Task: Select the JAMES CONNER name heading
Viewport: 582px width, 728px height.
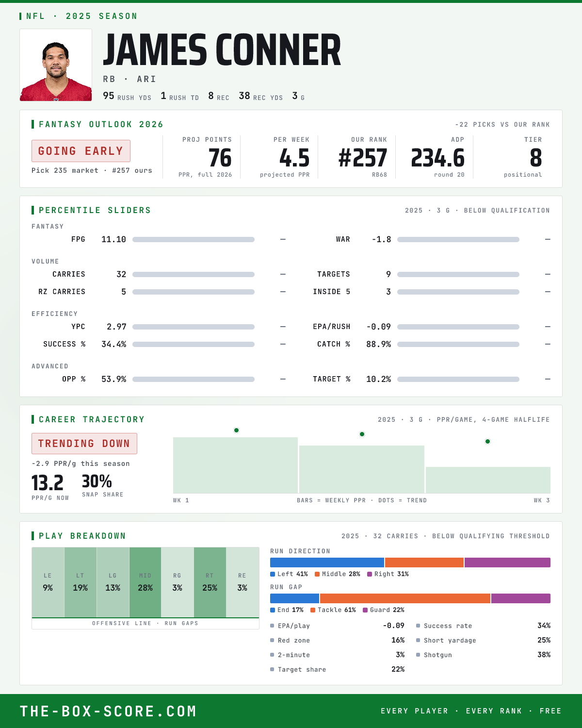Action: [222, 50]
